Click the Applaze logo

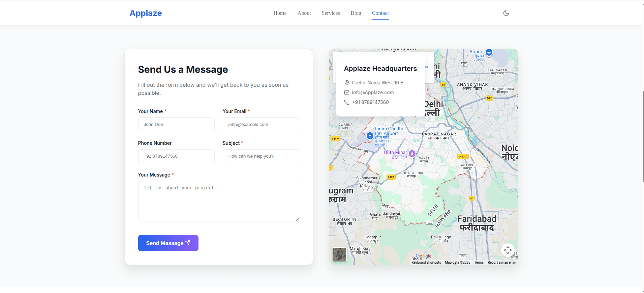(x=146, y=13)
